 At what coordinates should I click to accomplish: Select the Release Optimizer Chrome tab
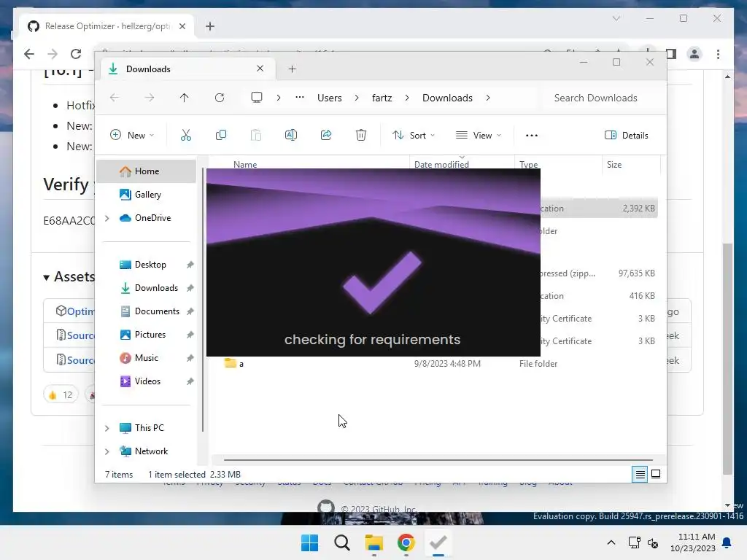coord(107,26)
